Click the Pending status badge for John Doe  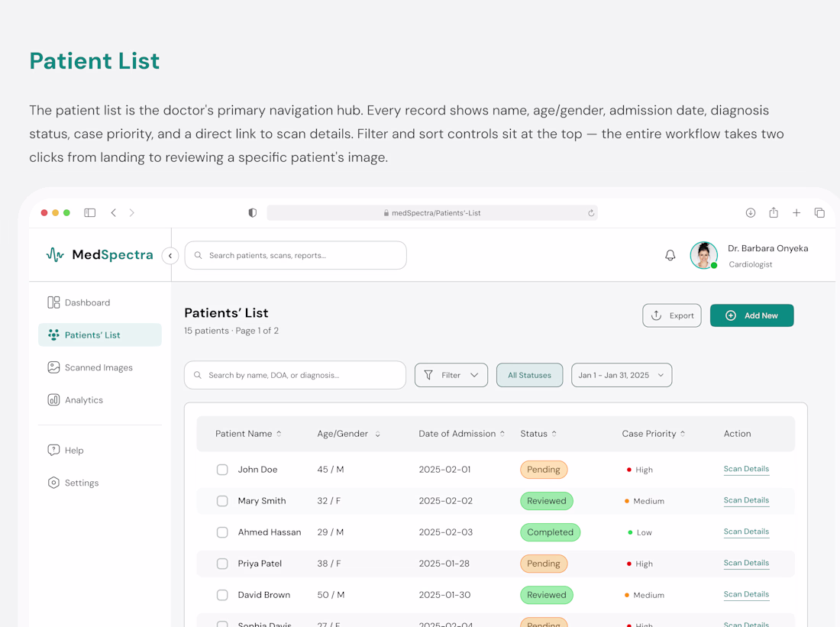click(x=544, y=470)
